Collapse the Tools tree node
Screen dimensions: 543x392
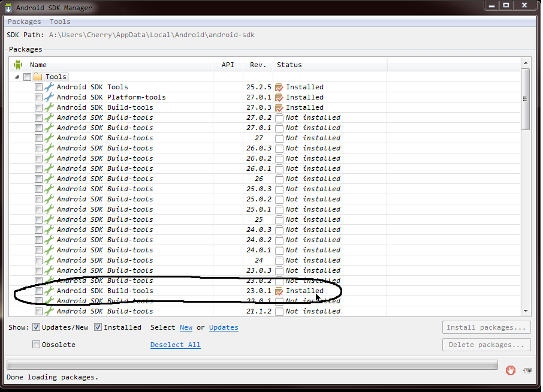pyautogui.click(x=17, y=77)
